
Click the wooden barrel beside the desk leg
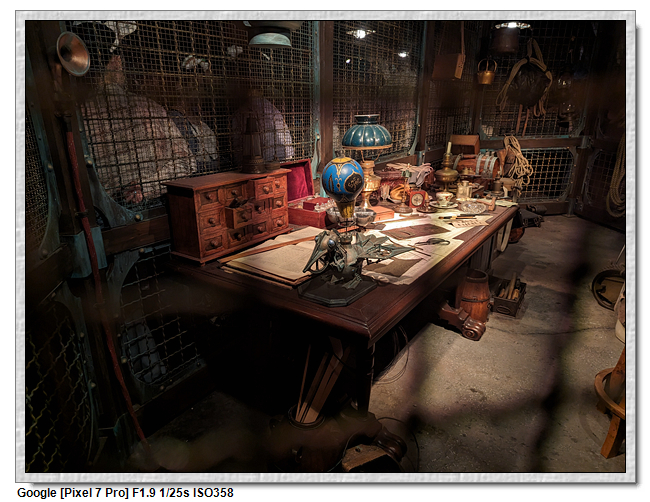474,296
